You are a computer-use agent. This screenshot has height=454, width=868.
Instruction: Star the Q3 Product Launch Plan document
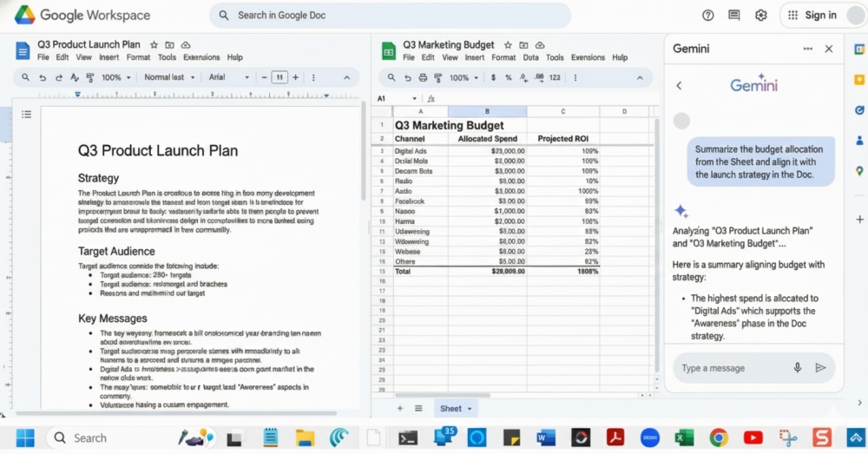[x=154, y=45]
